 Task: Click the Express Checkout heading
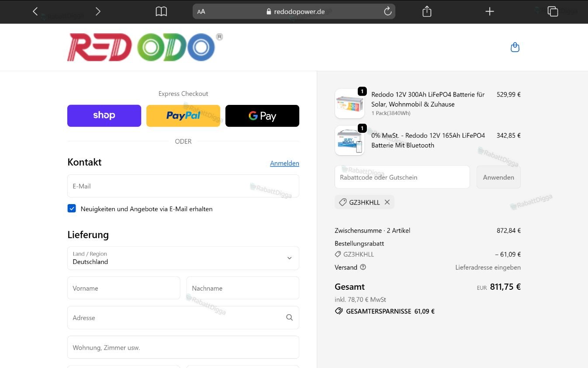(183, 94)
